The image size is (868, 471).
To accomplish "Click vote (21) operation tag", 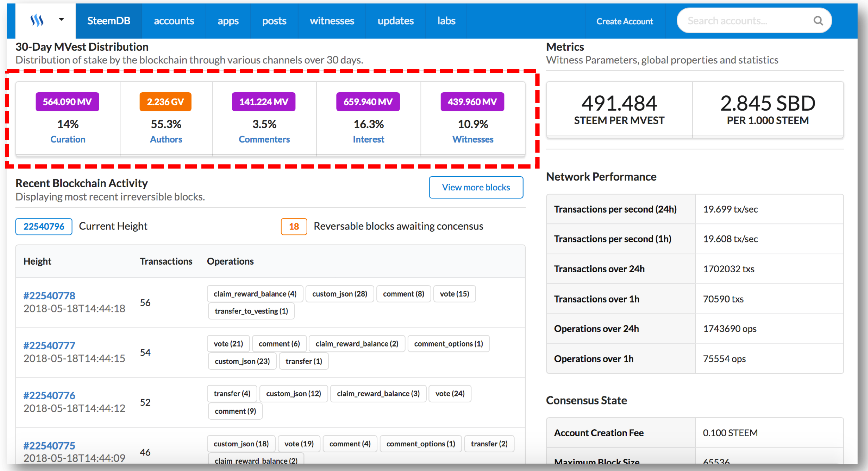I will click(x=228, y=344).
